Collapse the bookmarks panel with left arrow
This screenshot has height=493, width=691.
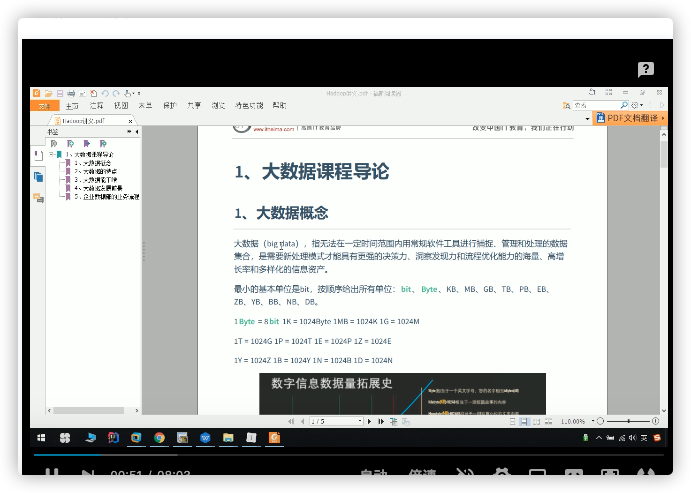click(137, 132)
